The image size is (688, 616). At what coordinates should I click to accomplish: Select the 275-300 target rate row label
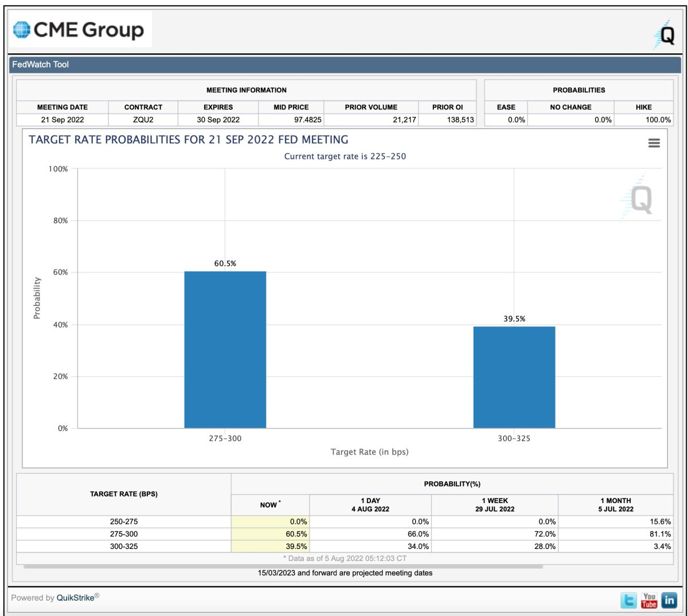tap(124, 534)
